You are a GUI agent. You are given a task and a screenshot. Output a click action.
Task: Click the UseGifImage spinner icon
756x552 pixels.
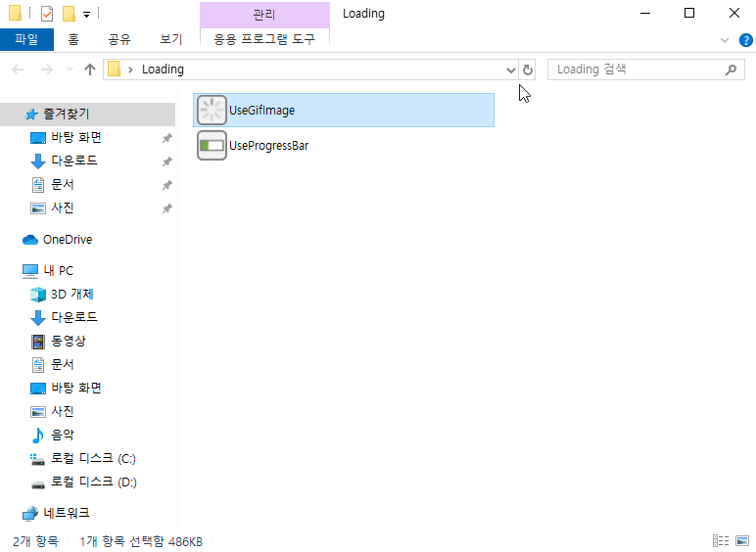coord(212,111)
